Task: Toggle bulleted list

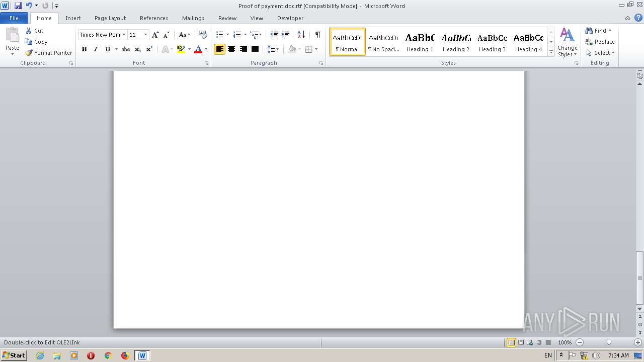Action: point(219,35)
